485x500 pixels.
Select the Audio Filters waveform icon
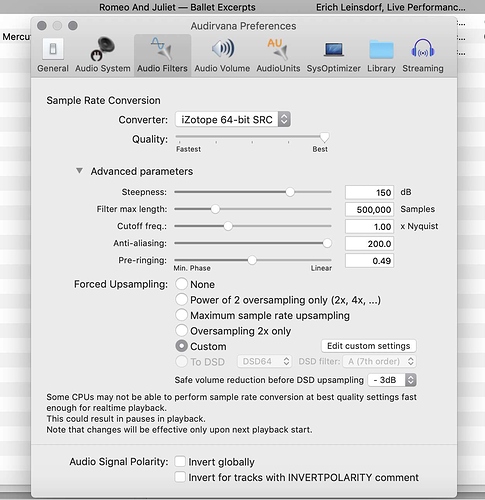[x=162, y=49]
